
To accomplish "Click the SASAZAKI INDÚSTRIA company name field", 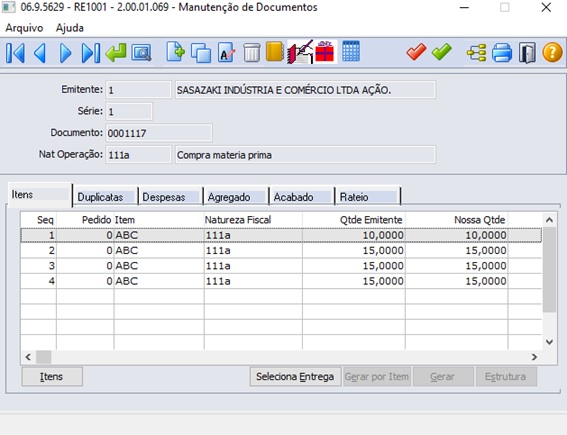I will [305, 90].
